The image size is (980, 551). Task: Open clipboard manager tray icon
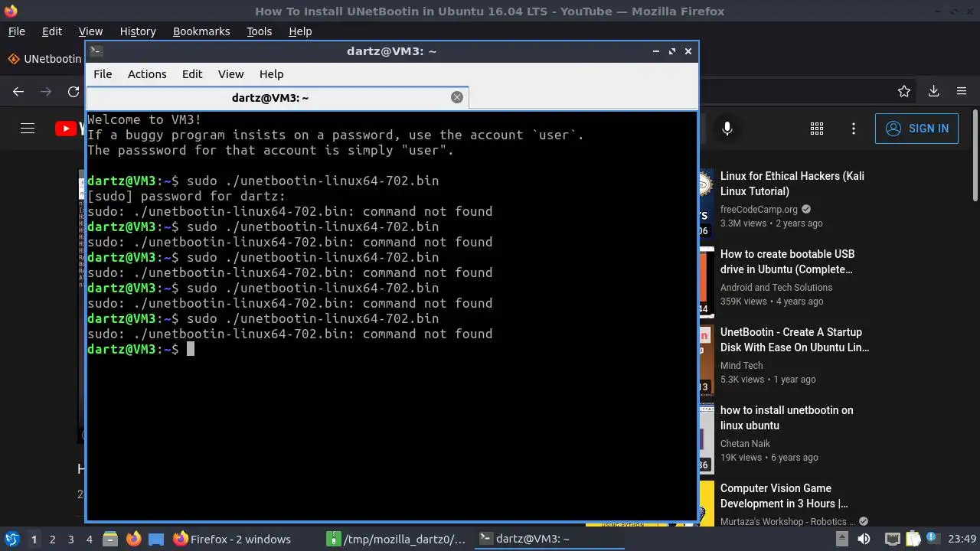pyautogui.click(x=913, y=540)
